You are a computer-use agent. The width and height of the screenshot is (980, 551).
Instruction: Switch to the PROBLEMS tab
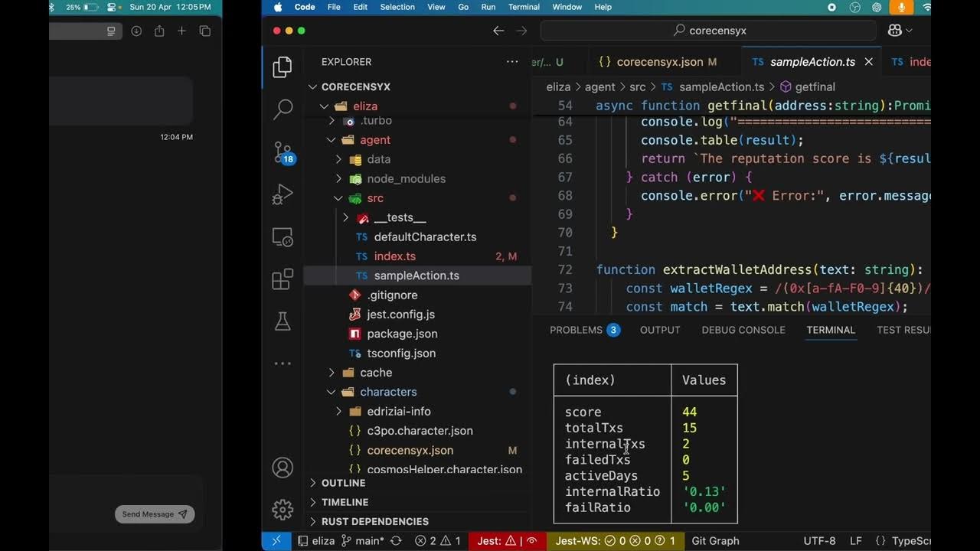point(576,330)
